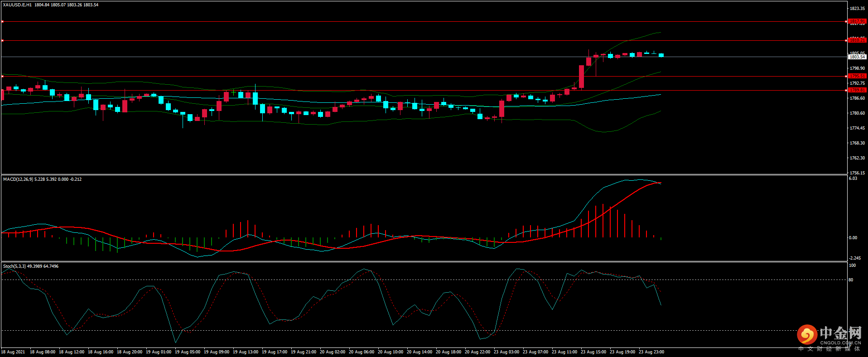Click the current price tag 1803.54
The width and height of the screenshot is (868, 357).
click(857, 57)
